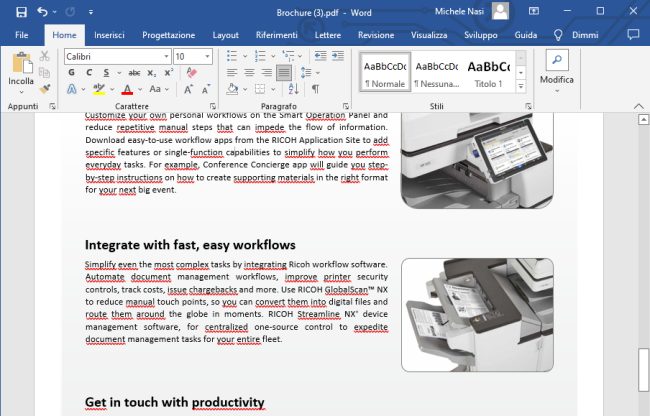Copy selection with the copy icon
The image size is (650, 416).
44,73
